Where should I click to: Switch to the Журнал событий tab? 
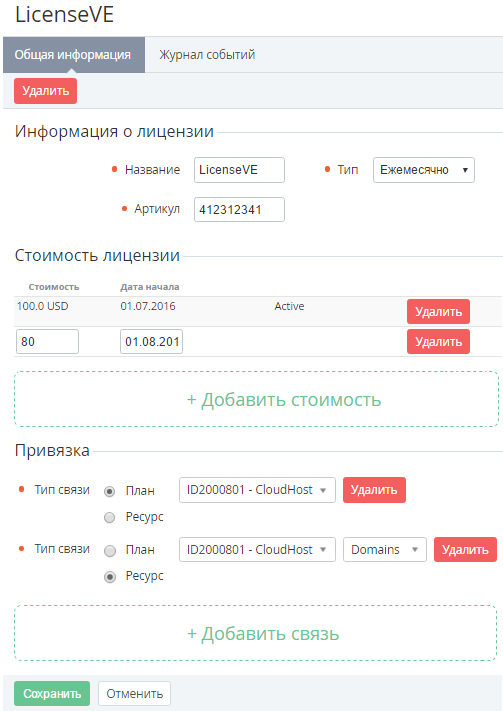click(x=207, y=55)
